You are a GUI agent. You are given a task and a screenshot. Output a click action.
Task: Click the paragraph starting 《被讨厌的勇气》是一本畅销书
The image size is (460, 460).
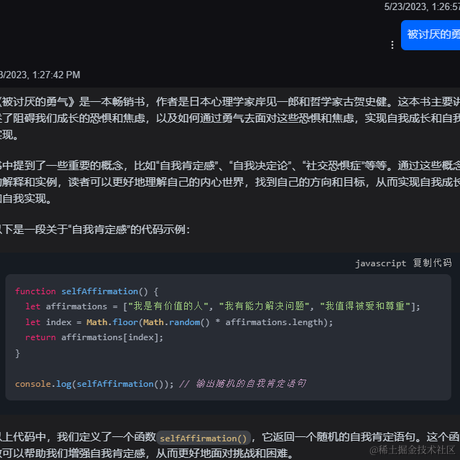click(230, 118)
